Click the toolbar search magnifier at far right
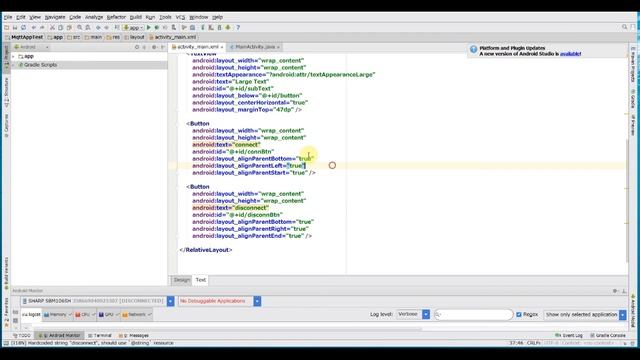 pos(624,27)
